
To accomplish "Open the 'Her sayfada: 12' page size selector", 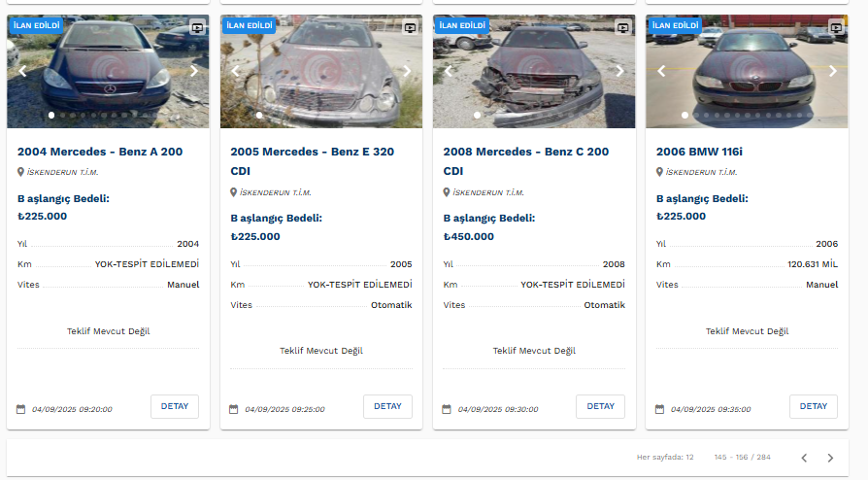I will coord(665,457).
